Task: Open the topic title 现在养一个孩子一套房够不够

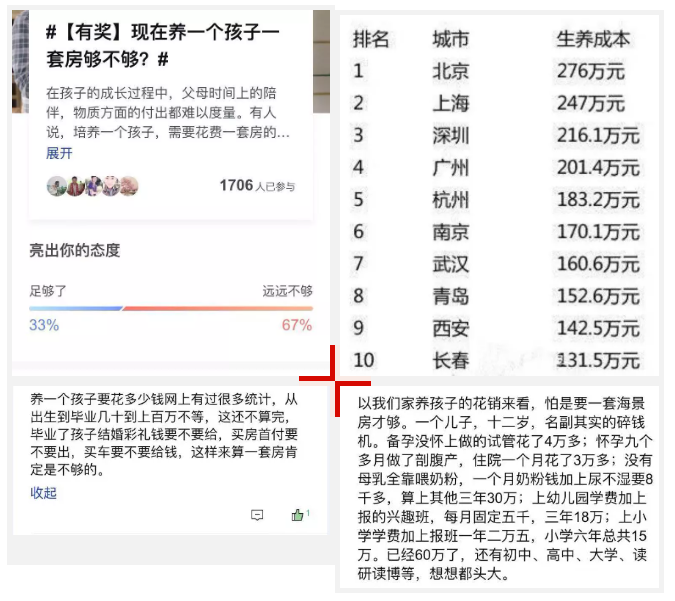Action: point(162,46)
